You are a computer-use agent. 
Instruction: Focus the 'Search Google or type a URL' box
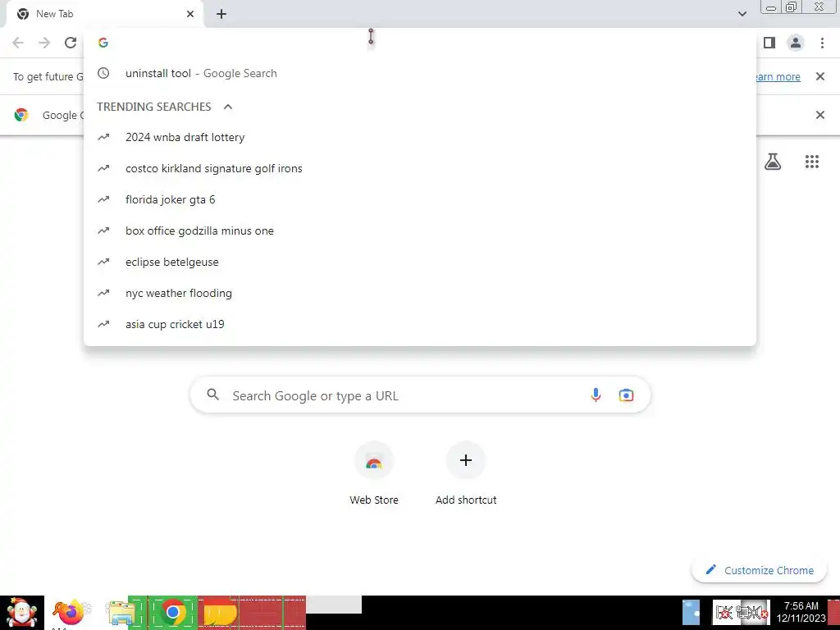click(420, 395)
